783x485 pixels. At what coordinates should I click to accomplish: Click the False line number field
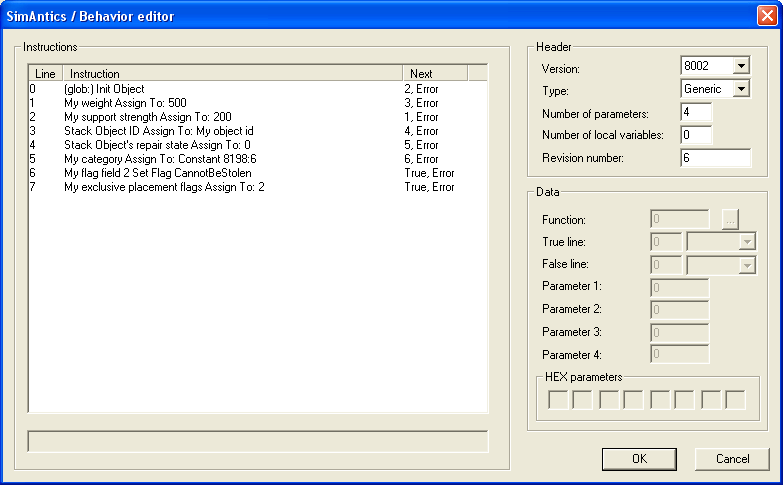(666, 265)
